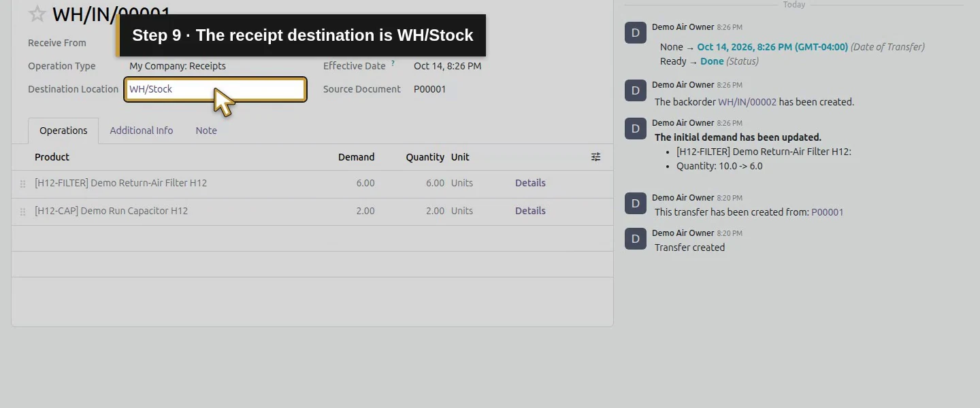Screen dimensions: 980x408
Task: Select the Demo Run Capacitor H12 product
Action: (x=112, y=211)
